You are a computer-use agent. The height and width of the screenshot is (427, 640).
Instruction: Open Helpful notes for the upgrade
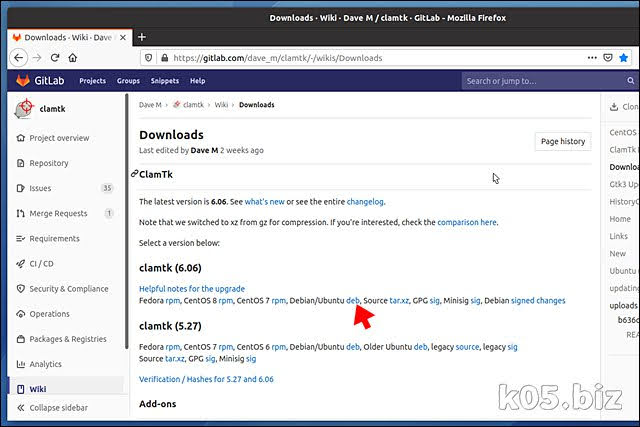coord(192,289)
